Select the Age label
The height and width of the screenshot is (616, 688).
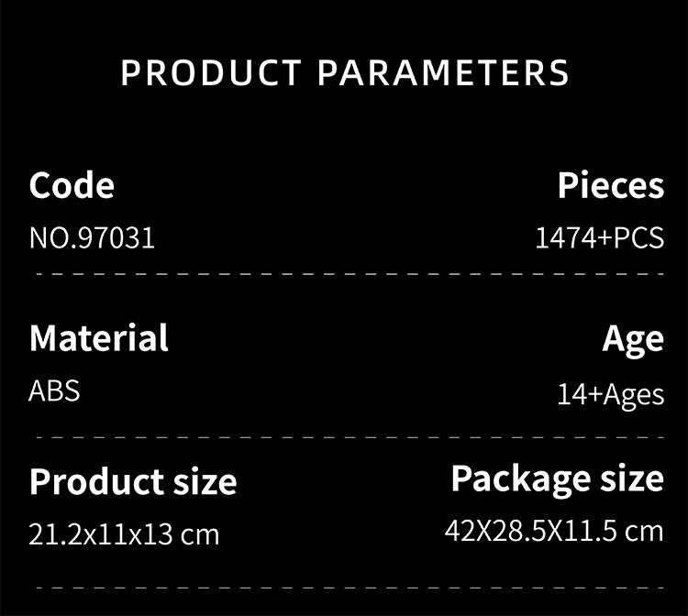click(x=633, y=340)
